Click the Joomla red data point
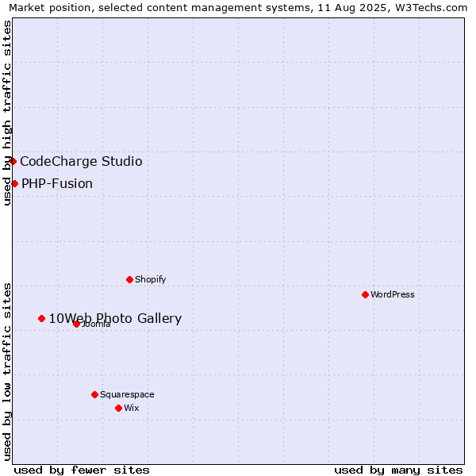This screenshot has width=476, height=476. [x=76, y=324]
